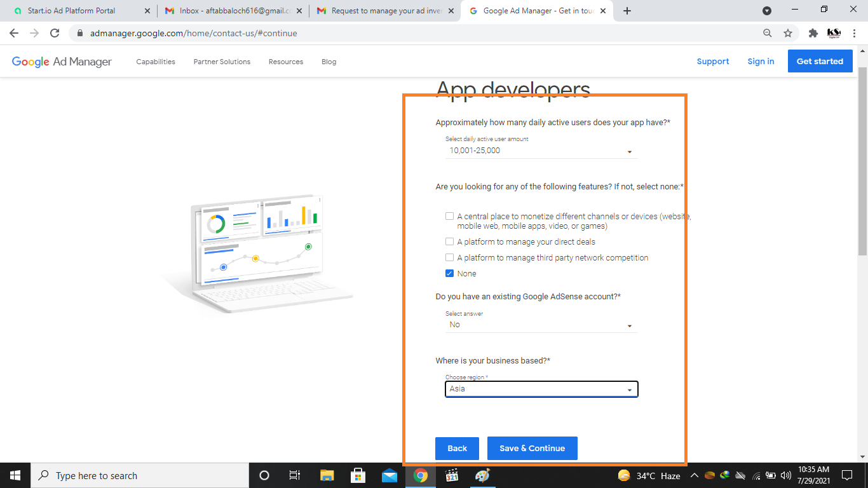Open Chrome's three-dot menu
Screen dimensions: 868x488
[854, 33]
